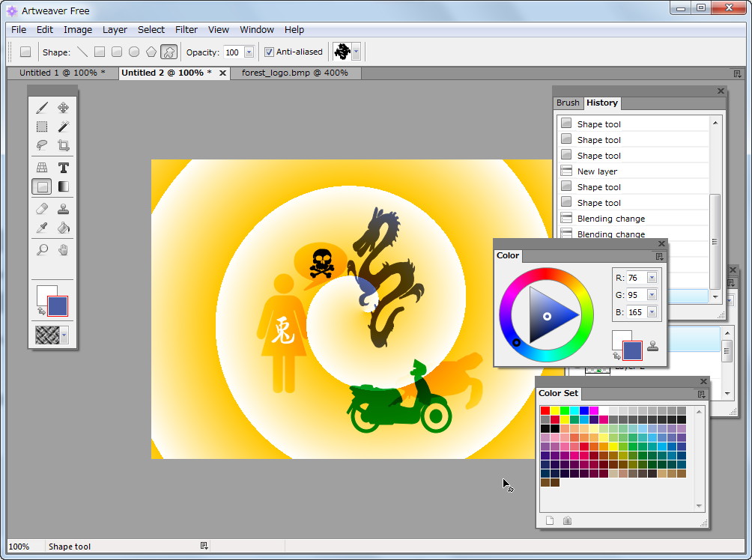Open the Help menu

point(294,30)
